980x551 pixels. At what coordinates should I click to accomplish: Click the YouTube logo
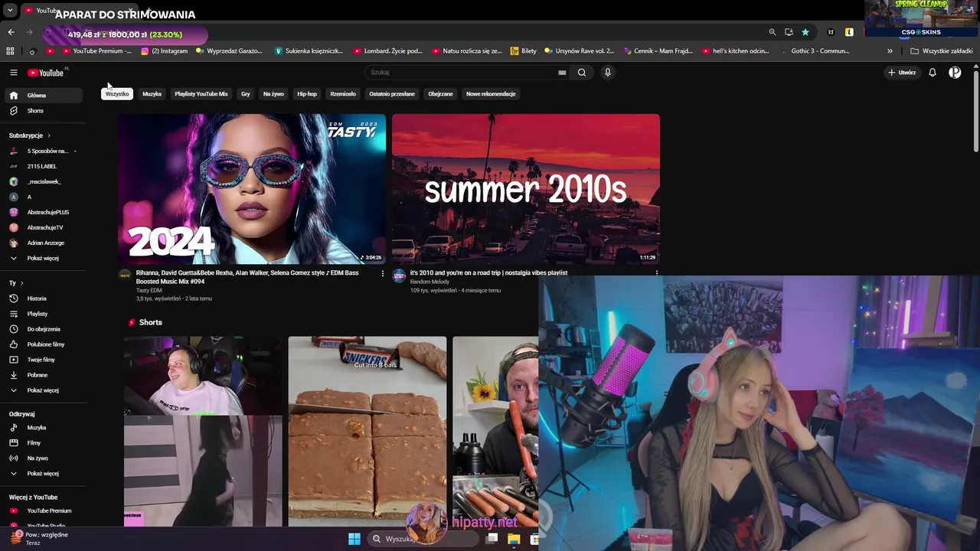point(46,73)
